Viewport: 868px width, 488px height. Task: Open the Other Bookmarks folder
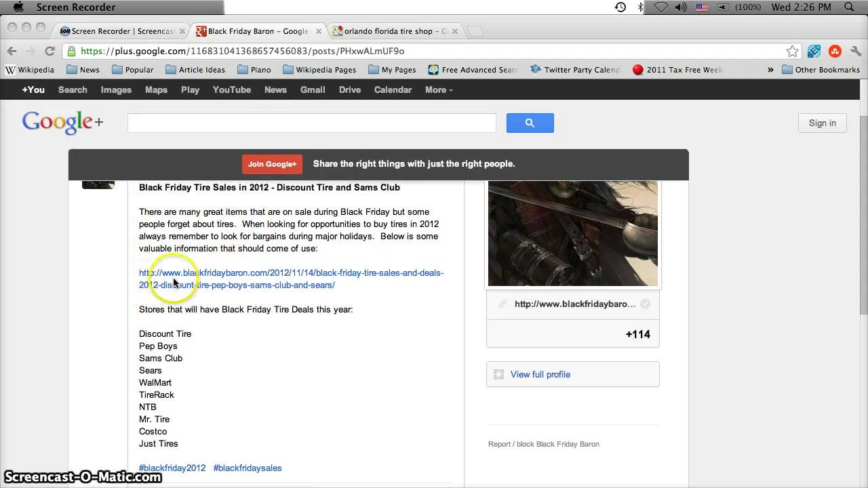[x=821, y=70]
